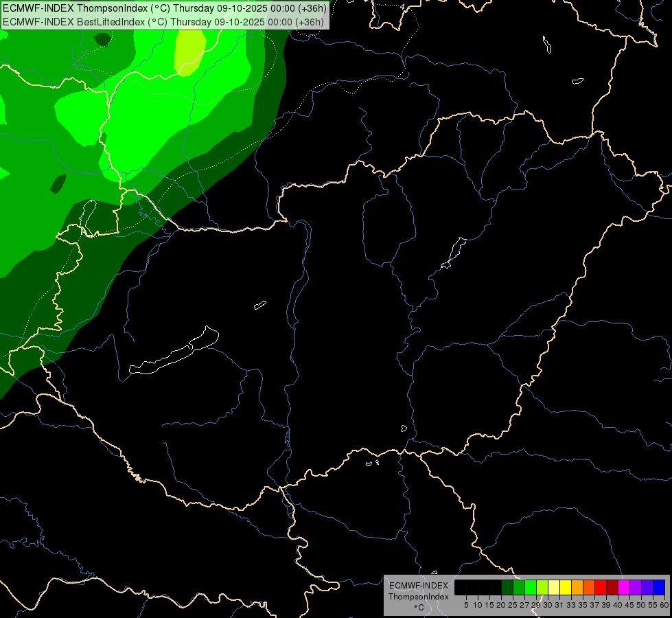The height and width of the screenshot is (618, 672).
Task: Click the bright green 27–29 legend swatch
Action: click(x=531, y=587)
